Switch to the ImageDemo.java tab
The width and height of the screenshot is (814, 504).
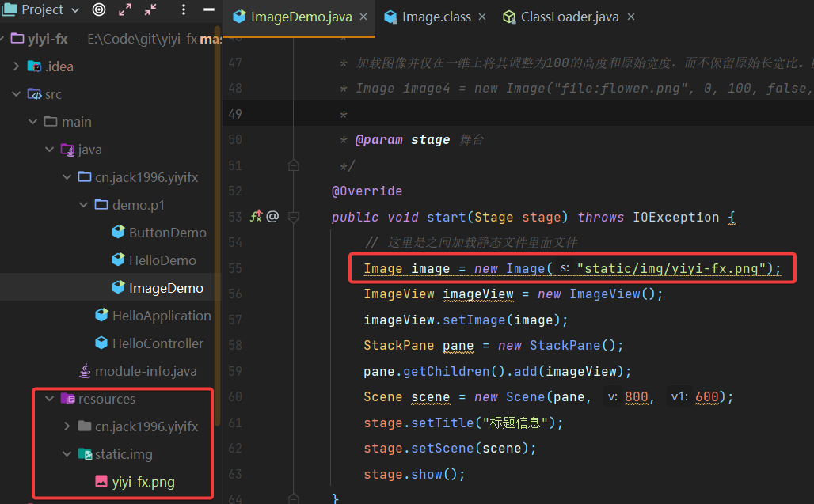(301, 17)
